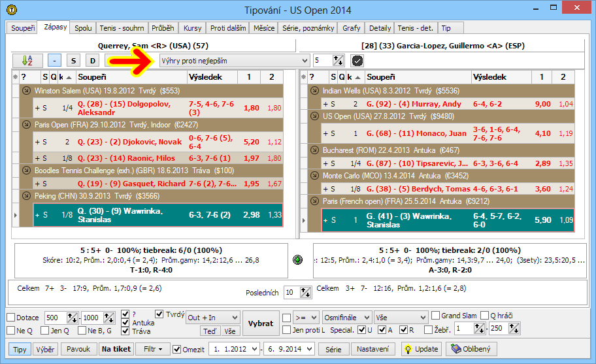596x364 pixels.
Task: Open the Průběh tab
Action: (x=163, y=28)
